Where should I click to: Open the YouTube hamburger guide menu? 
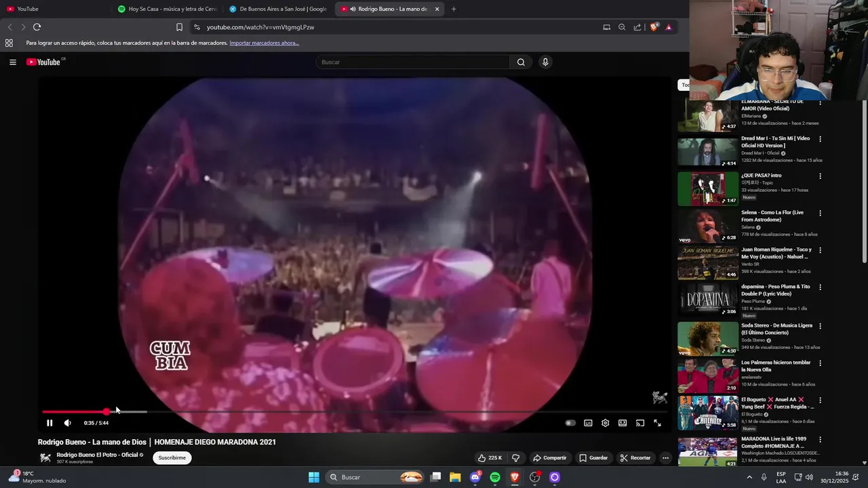point(12,62)
